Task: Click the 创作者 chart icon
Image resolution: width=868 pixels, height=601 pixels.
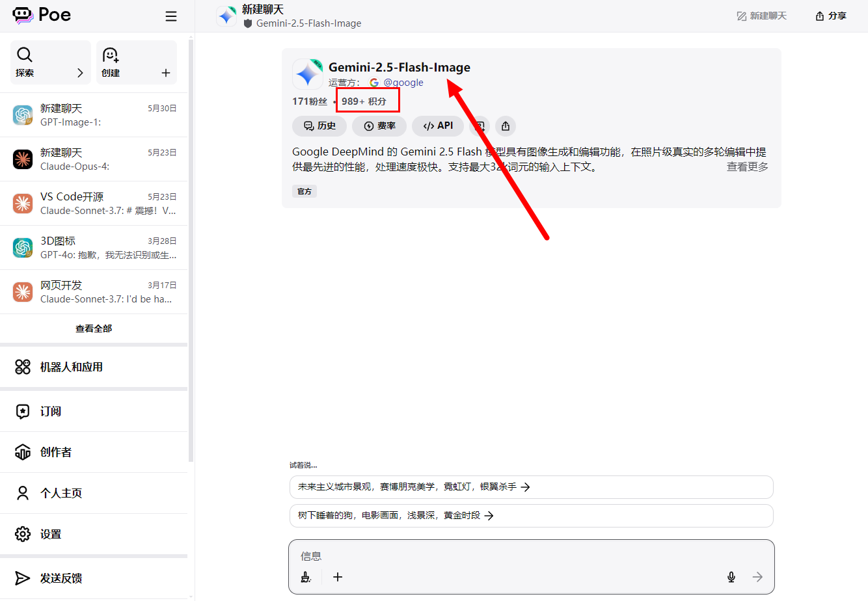Action: (x=23, y=452)
